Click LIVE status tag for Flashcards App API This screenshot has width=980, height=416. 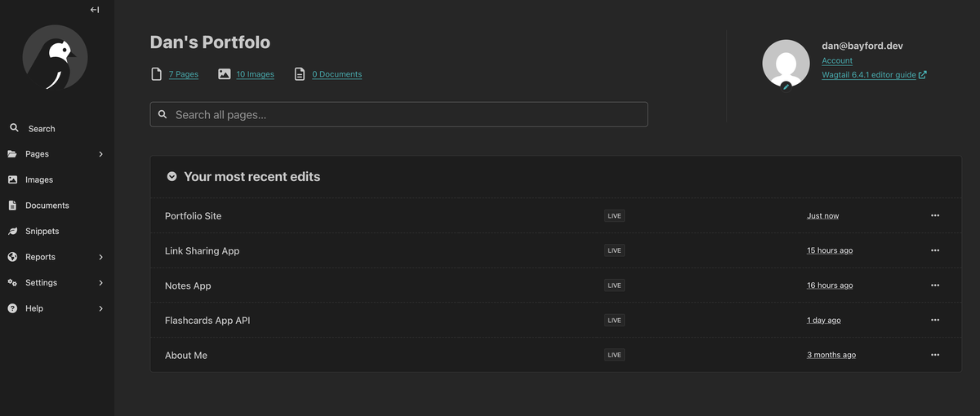point(614,321)
